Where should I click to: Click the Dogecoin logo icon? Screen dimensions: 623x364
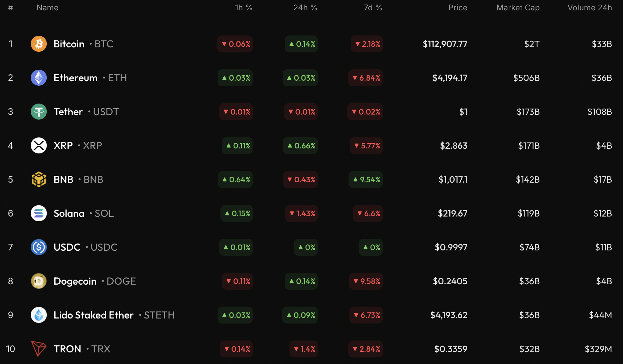click(x=39, y=281)
